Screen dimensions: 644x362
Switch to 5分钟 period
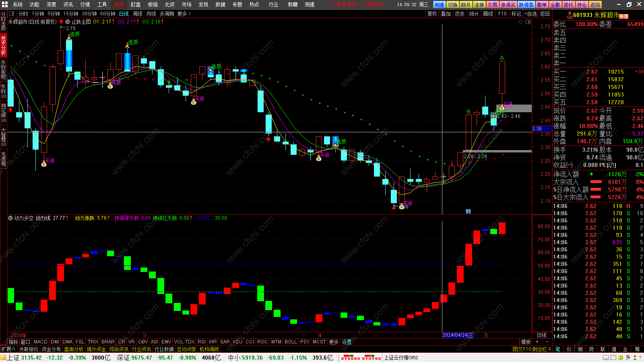[x=54, y=14]
